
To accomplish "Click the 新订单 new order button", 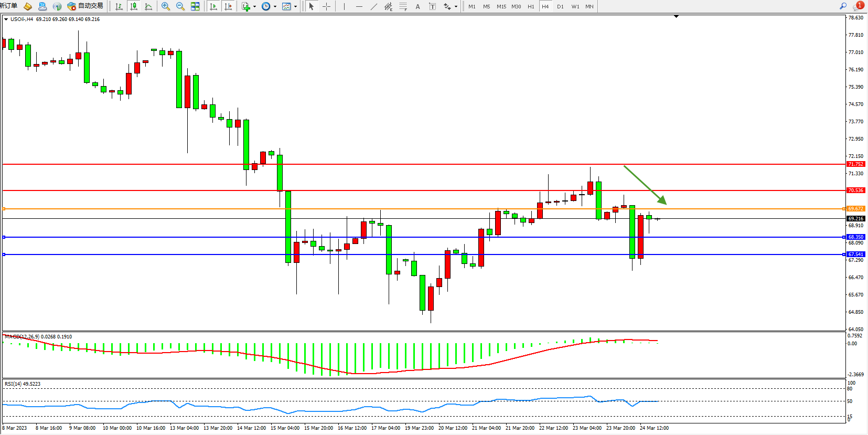I will click(9, 6).
